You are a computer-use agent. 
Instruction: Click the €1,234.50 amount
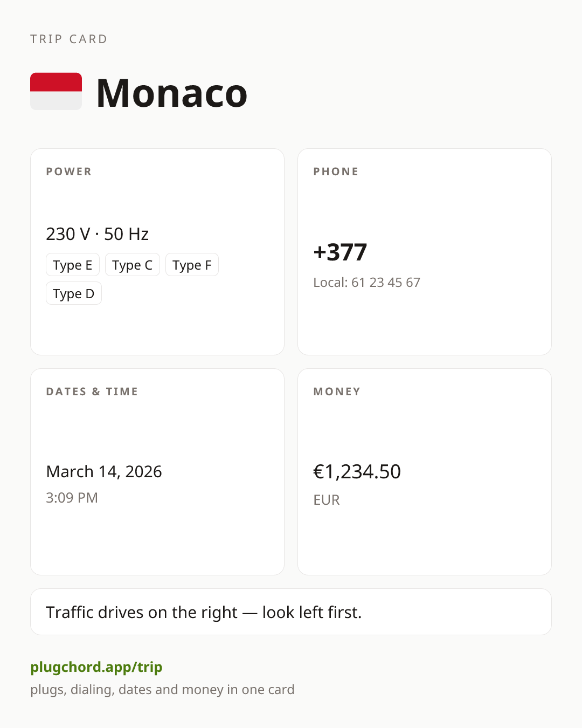coord(357,472)
